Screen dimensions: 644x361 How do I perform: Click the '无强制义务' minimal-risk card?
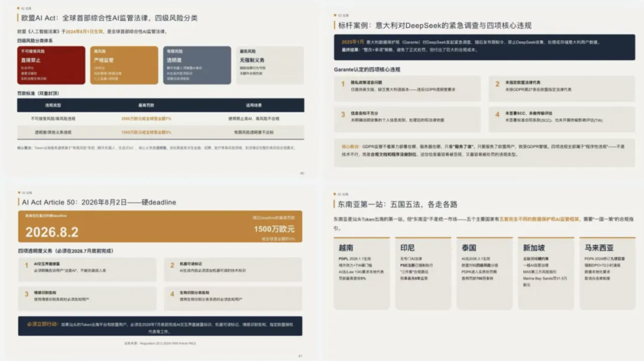270,65
